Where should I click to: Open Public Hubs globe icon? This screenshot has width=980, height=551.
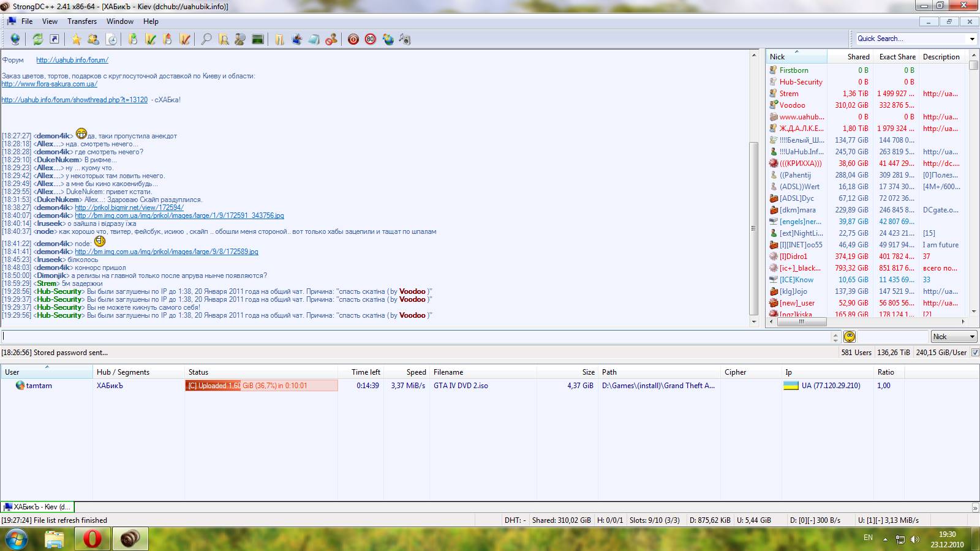pyautogui.click(x=15, y=39)
